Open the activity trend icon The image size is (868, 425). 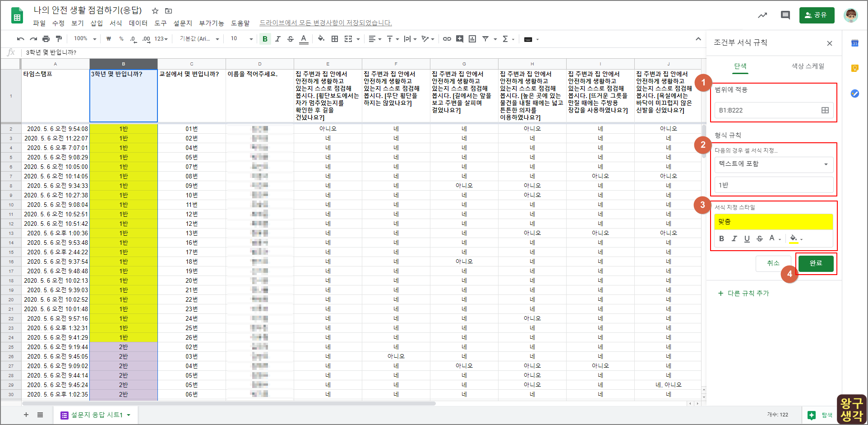(762, 15)
